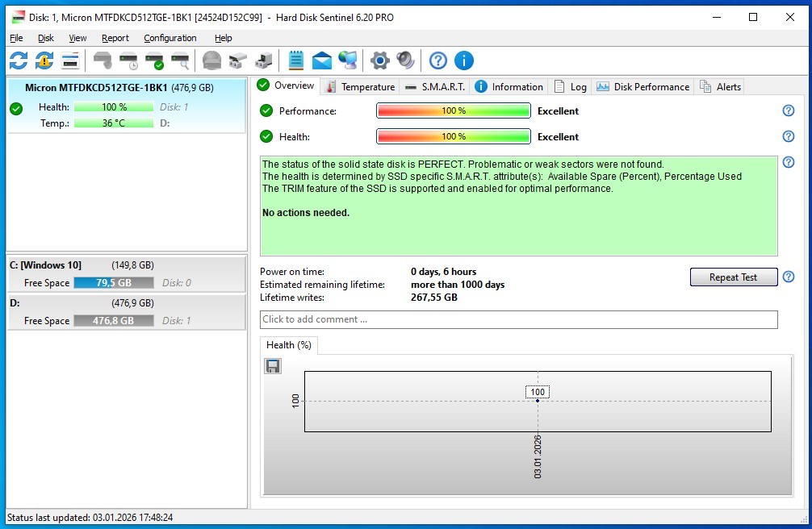Click the '0 days, 6 hours' power on value

point(443,271)
